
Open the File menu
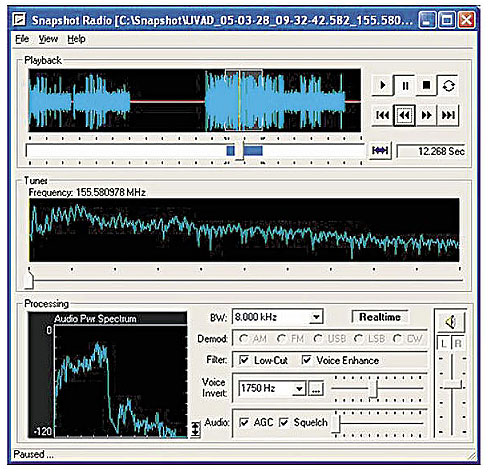[22, 39]
